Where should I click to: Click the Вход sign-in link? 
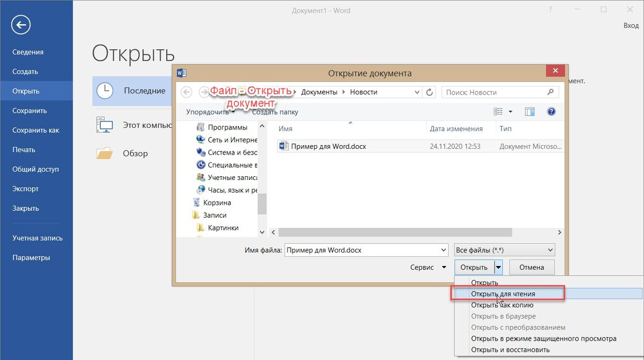coord(631,25)
